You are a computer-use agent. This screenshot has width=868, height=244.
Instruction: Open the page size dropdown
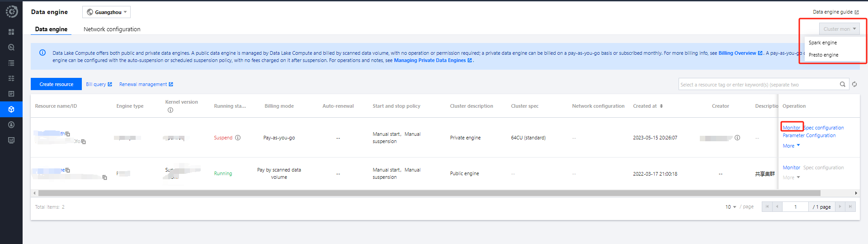(x=731, y=207)
